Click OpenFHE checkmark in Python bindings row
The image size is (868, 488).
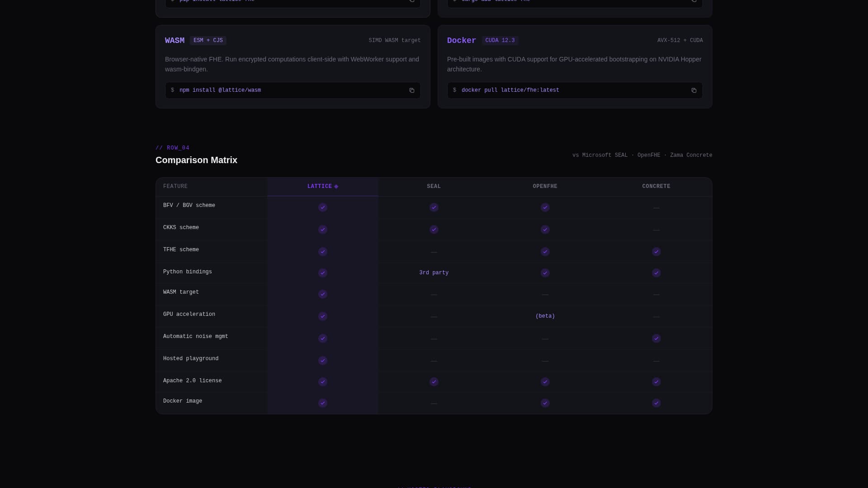click(545, 273)
